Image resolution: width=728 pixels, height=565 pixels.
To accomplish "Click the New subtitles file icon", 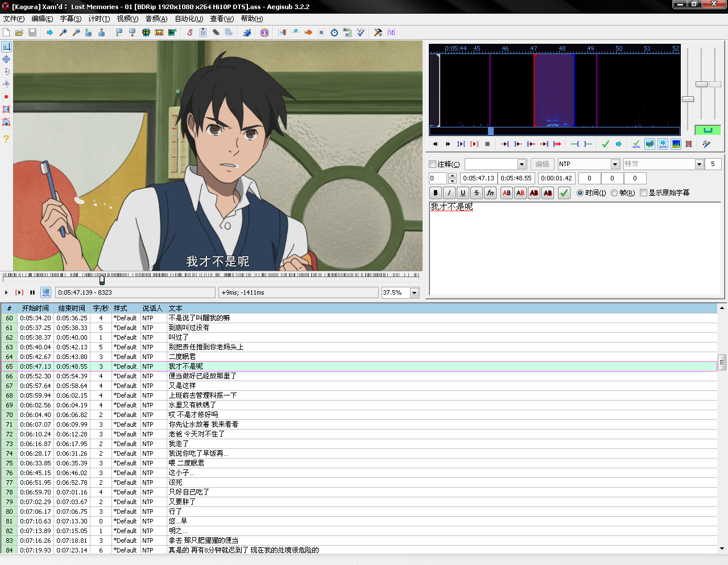I will click(x=6, y=32).
